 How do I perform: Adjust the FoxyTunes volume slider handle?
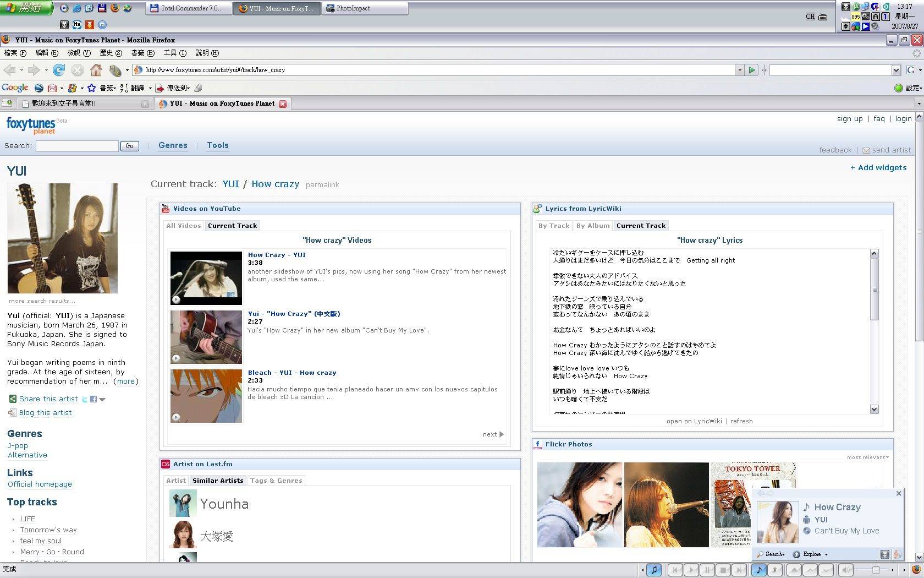point(876,570)
